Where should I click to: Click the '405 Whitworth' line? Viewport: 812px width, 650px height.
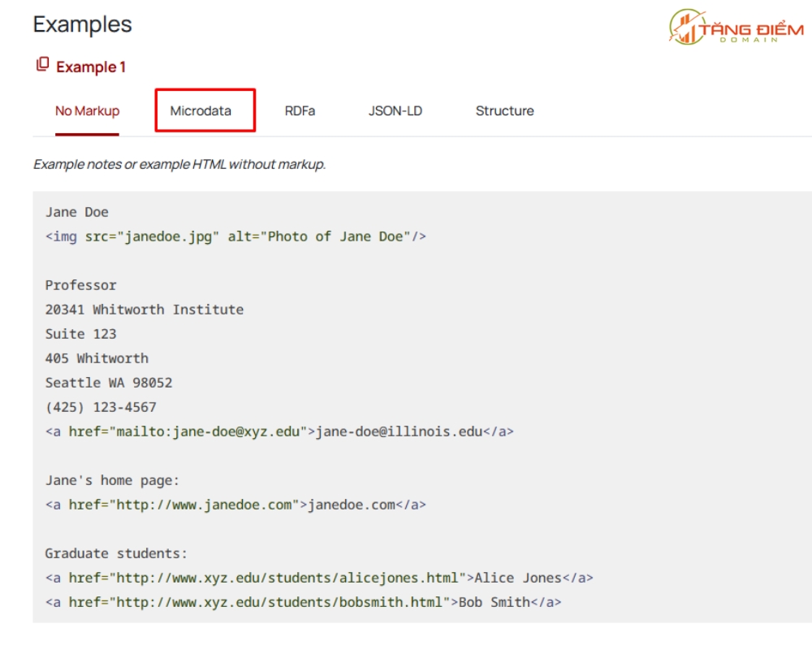tap(97, 358)
